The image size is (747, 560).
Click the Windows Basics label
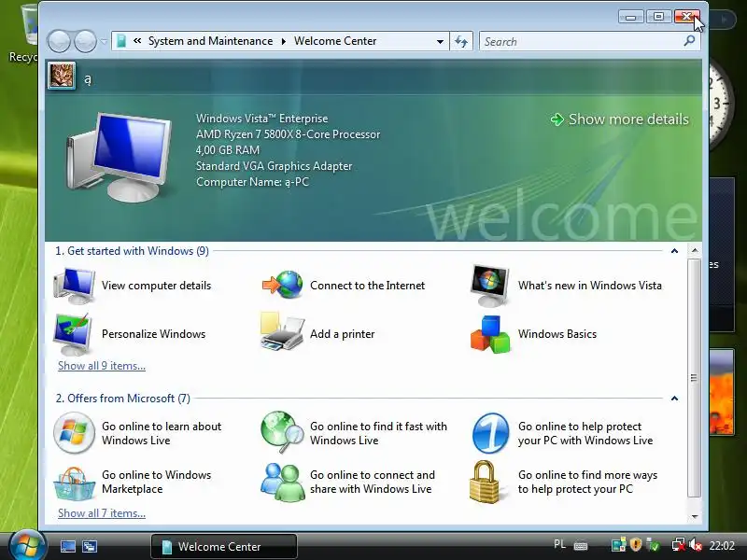click(x=557, y=334)
